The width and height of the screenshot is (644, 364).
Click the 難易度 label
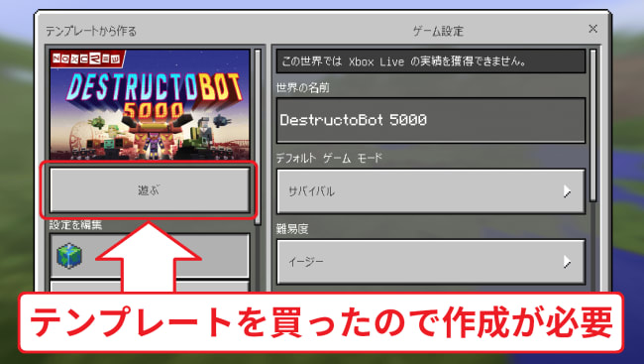click(292, 229)
